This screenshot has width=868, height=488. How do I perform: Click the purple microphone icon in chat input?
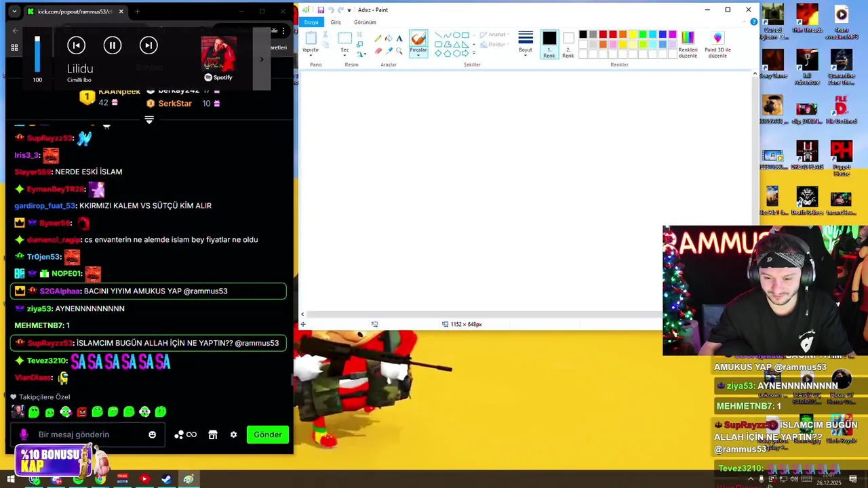[x=24, y=434]
